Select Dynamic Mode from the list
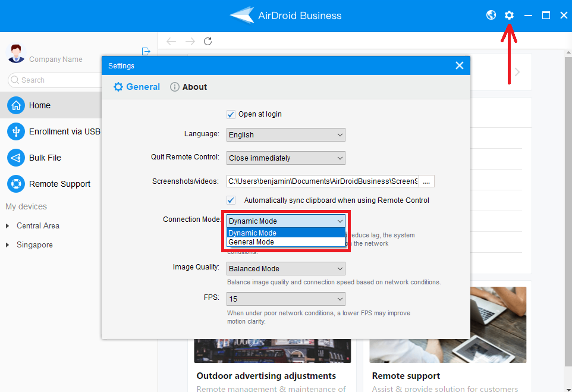The height and width of the screenshot is (392, 572). (x=285, y=233)
